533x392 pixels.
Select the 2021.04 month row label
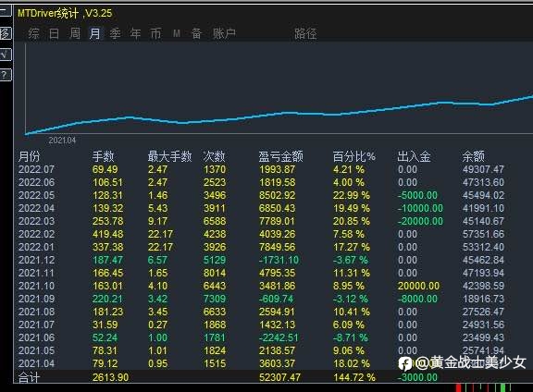tap(36, 363)
